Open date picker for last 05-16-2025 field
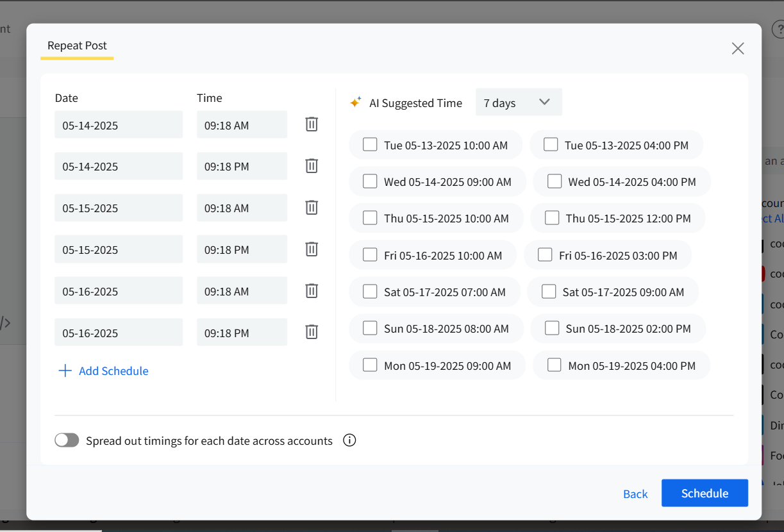The height and width of the screenshot is (532, 784). (119, 333)
